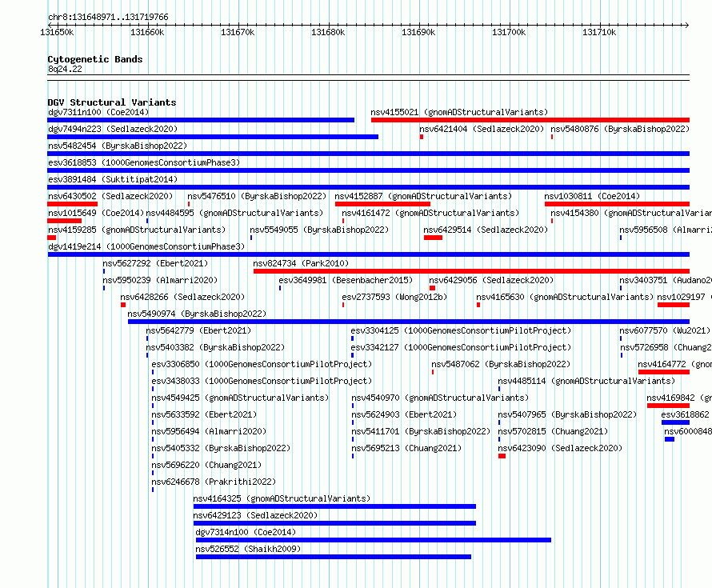Click nsv4164325 (gnomADStructuralVariants) label

click(x=282, y=498)
